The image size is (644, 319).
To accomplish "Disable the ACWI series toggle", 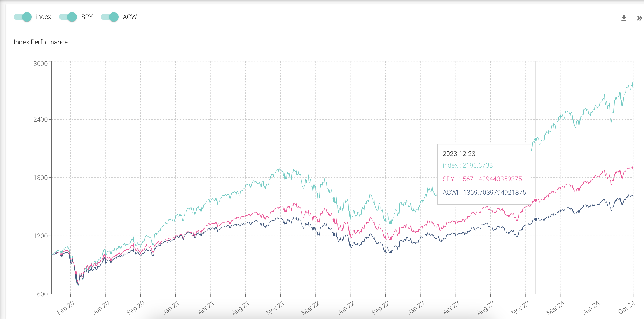I will (x=110, y=17).
